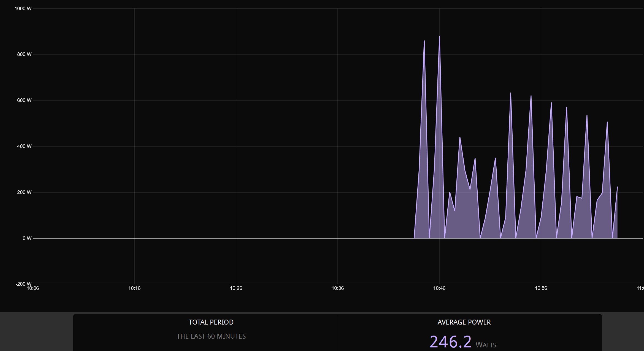Click the 246.2 Watts average value
Viewport: 644px width, 351px height.
pos(451,342)
